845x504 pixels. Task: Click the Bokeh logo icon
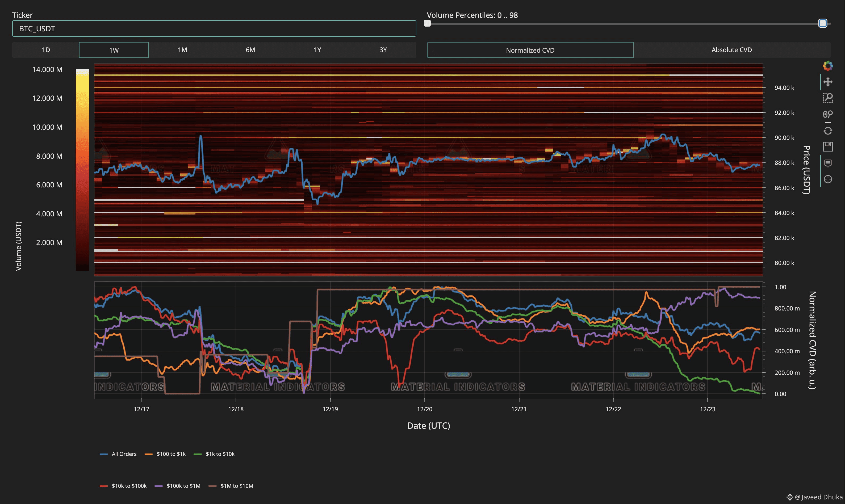click(828, 66)
